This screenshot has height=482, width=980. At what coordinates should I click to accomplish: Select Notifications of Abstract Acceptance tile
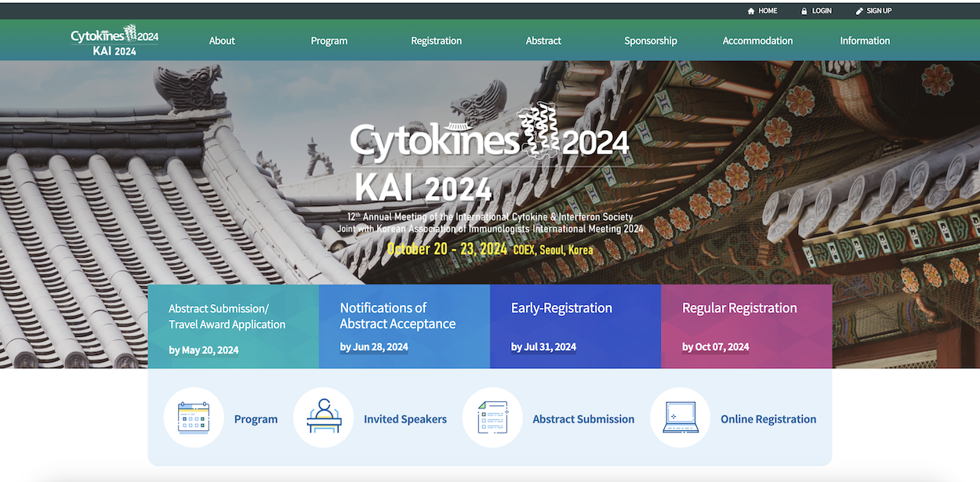405,326
